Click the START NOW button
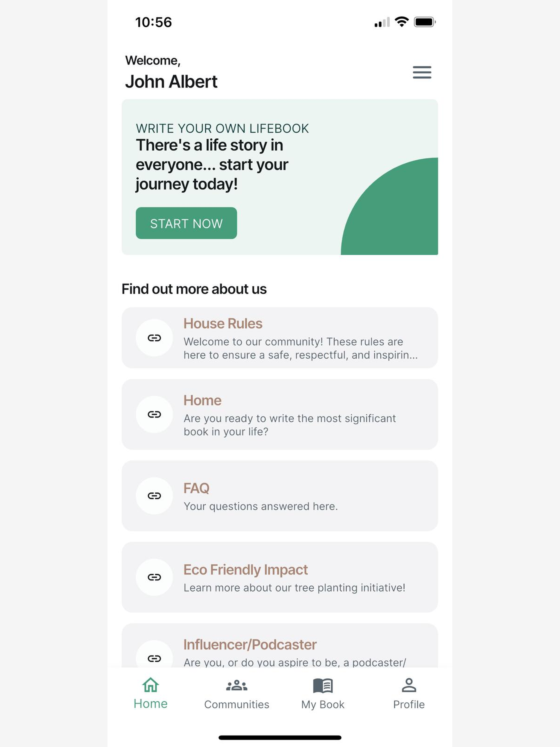 coord(186,223)
